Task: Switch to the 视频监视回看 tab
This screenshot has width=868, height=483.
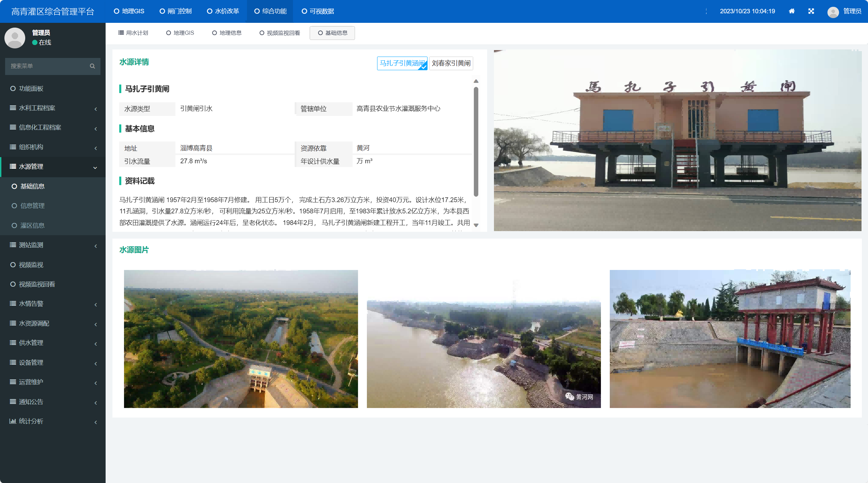Action: (x=280, y=33)
